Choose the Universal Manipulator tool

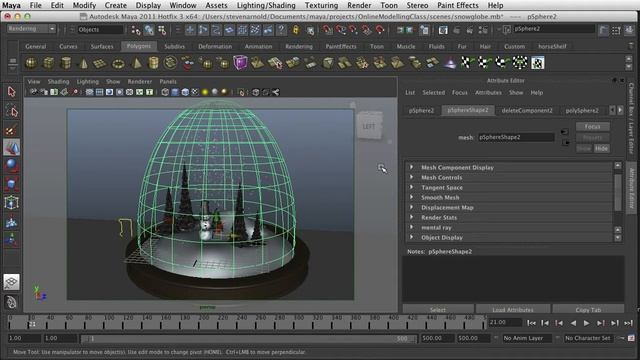[11, 203]
